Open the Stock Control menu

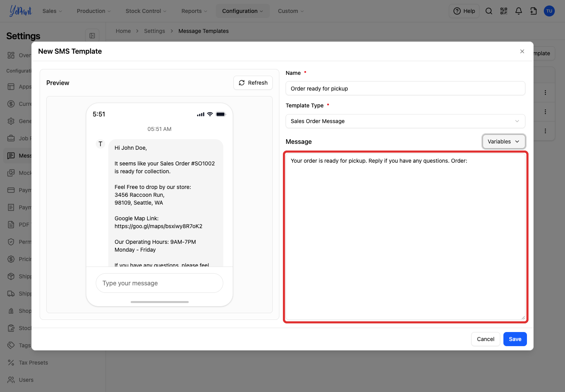pos(146,11)
